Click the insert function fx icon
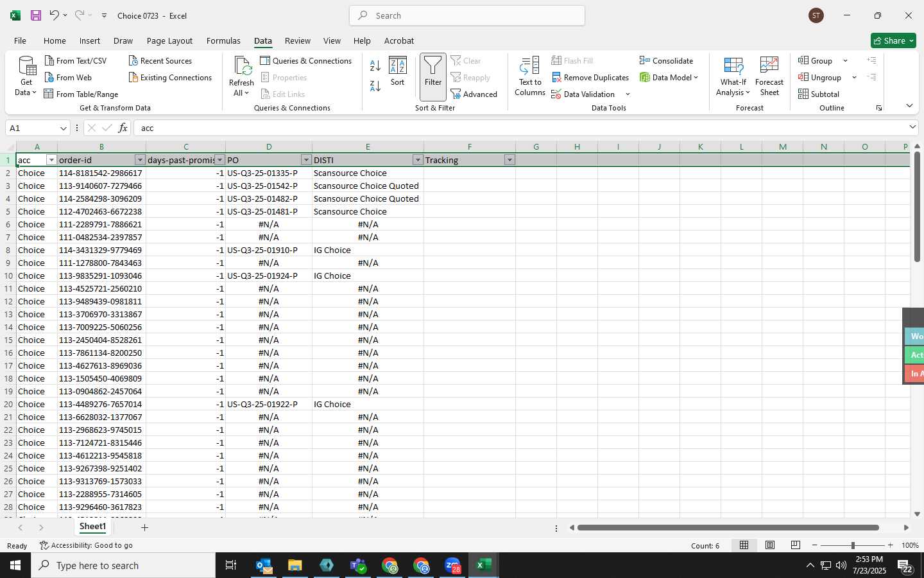Image resolution: width=924 pixels, height=578 pixels. pos(123,128)
